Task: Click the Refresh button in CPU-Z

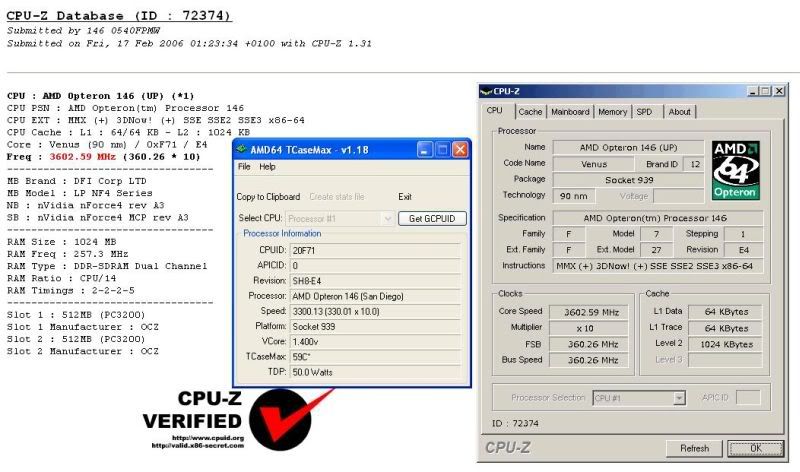Action: click(694, 449)
